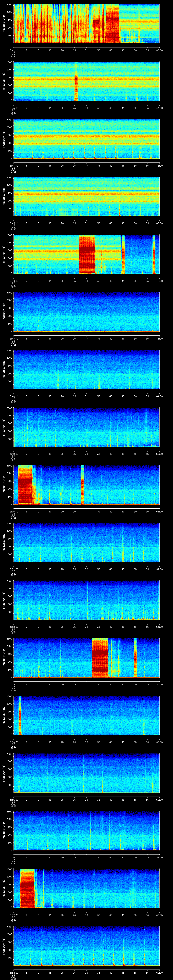Click the spectrogram panel starting at 5:53:00

pos(86,658)
